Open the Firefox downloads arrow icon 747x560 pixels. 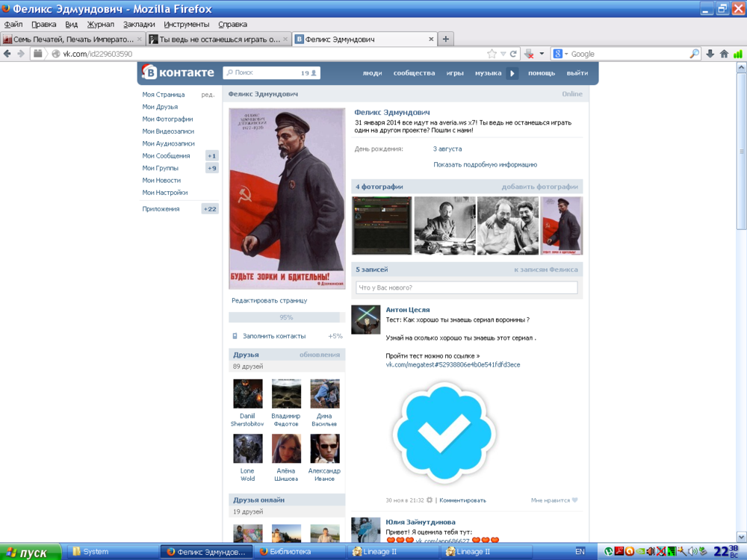[x=710, y=54]
